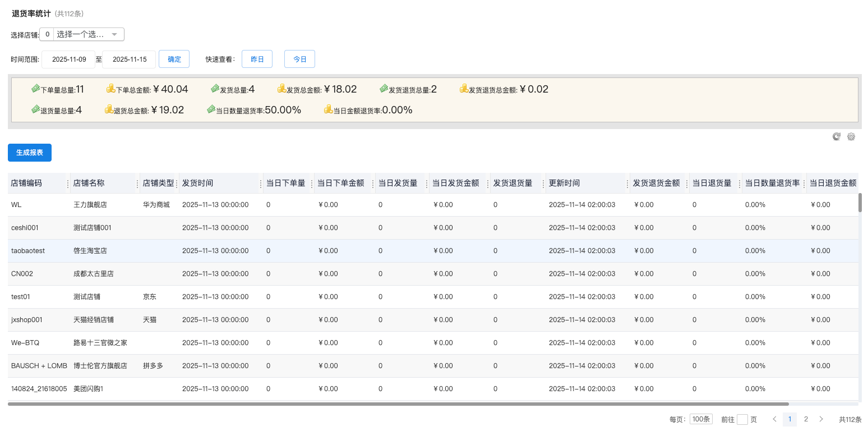This screenshot has width=868, height=431.
Task: Click the 生成报表 button
Action: (30, 153)
